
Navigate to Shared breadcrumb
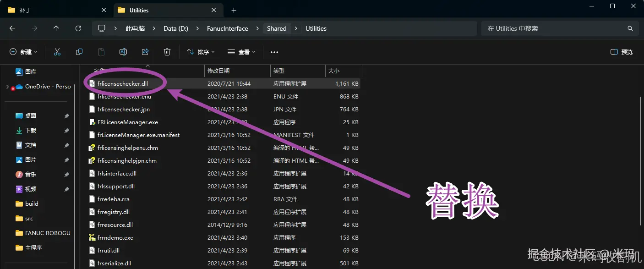(277, 28)
